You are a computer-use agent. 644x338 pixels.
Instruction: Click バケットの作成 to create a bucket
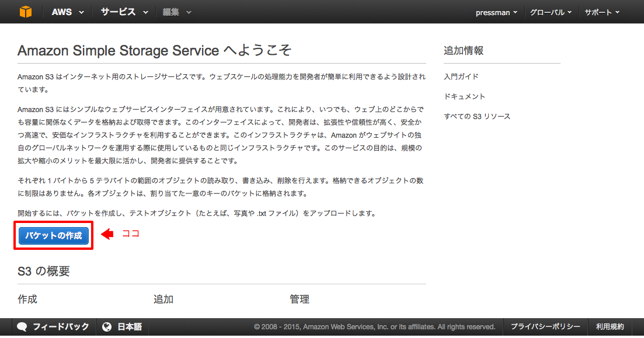53,235
